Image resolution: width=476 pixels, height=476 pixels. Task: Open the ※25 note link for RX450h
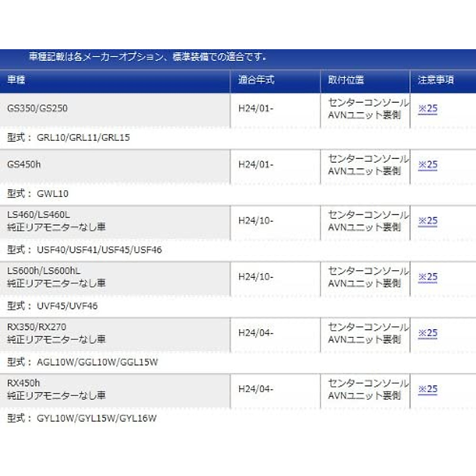point(428,389)
